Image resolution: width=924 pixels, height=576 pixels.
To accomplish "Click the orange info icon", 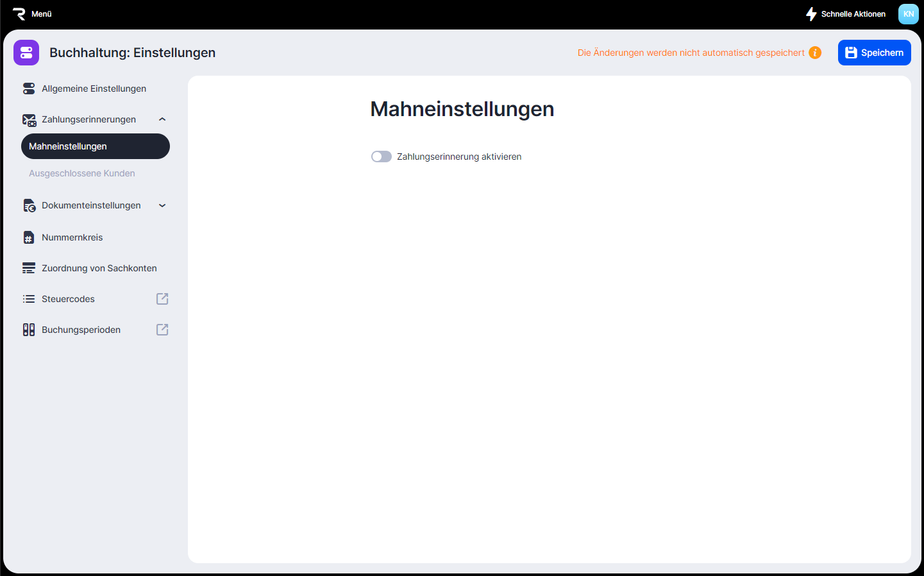I will pos(815,53).
